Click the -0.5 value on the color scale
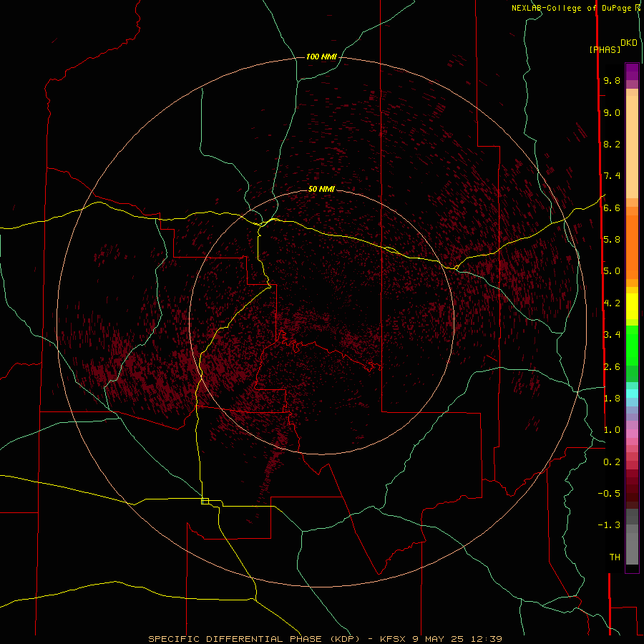Image resolution: width=644 pixels, height=644 pixels. pos(609,493)
